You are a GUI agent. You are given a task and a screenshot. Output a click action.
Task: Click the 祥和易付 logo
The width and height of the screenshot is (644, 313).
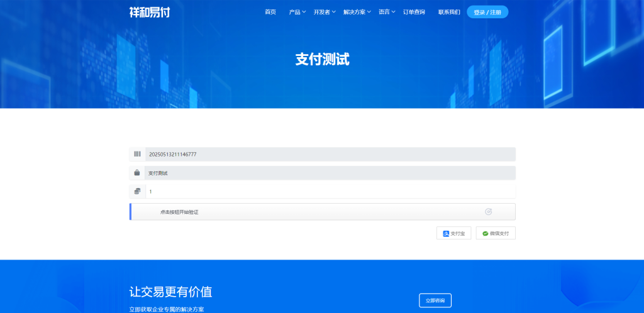[x=150, y=12]
